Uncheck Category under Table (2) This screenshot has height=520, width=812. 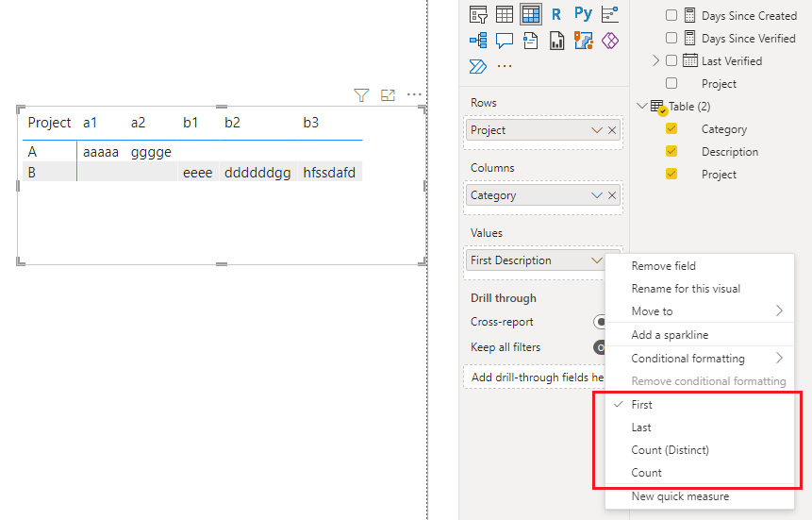pos(671,128)
